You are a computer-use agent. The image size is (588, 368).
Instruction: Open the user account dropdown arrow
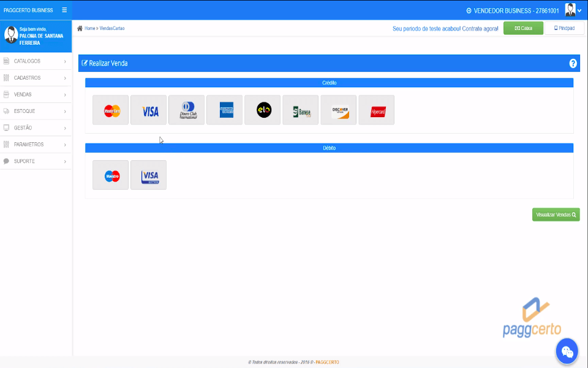pos(580,11)
